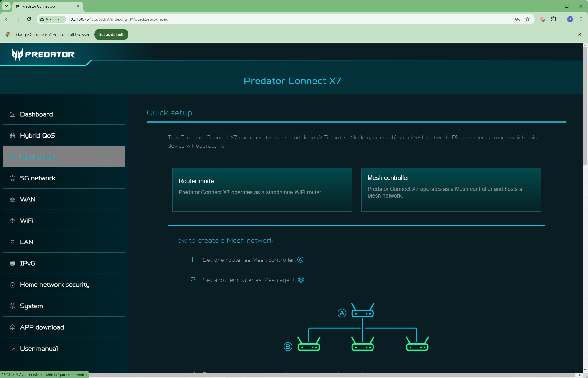Bookmark this page with star icon
This screenshot has width=588, height=378.
[x=527, y=19]
